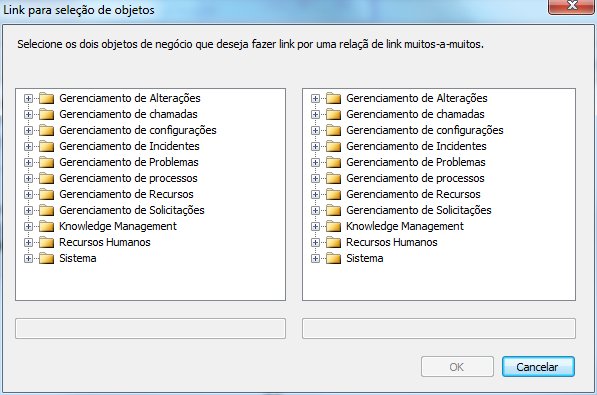
Task: Click right folder icon for Gerenciamento de Solicitações
Action: (x=334, y=210)
